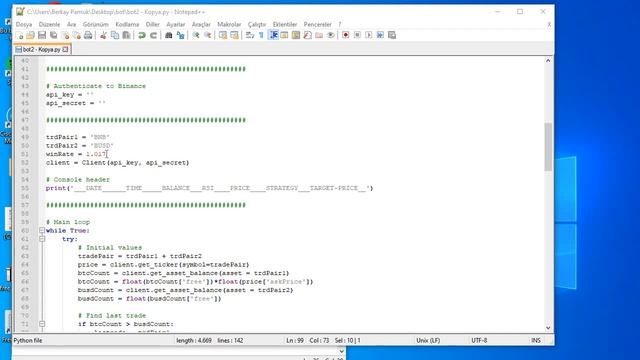The height and width of the screenshot is (360, 640).
Task: Start macro recording with the red dot
Action: pyautogui.click(x=346, y=36)
